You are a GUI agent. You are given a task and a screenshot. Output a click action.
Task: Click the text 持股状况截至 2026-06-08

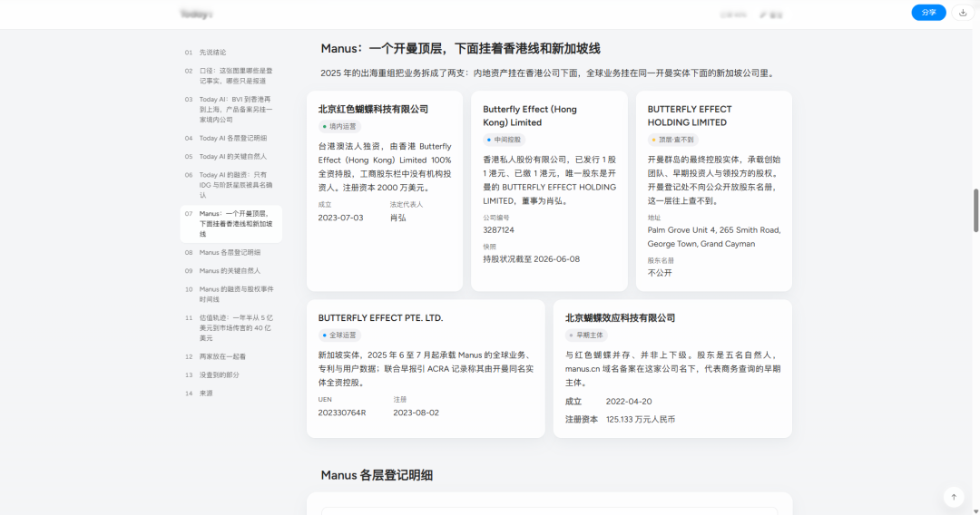pyautogui.click(x=531, y=259)
